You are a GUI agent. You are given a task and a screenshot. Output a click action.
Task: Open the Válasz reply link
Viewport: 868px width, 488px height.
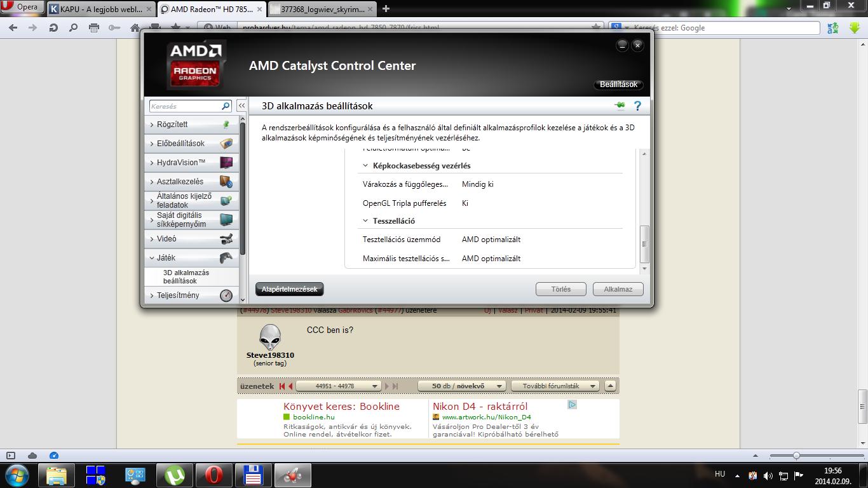pyautogui.click(x=508, y=311)
